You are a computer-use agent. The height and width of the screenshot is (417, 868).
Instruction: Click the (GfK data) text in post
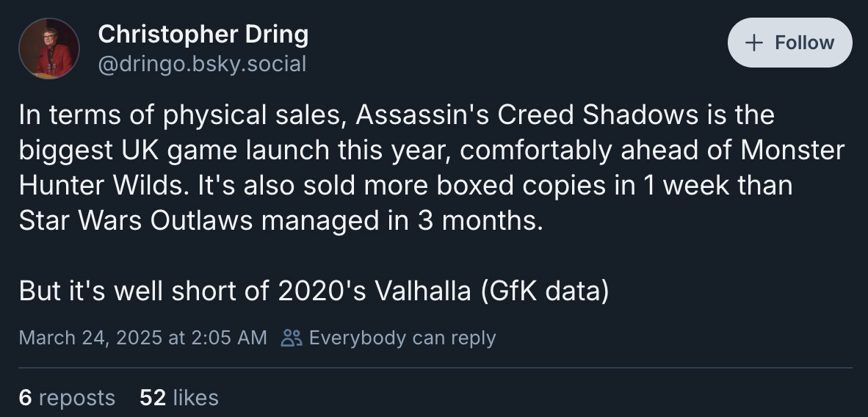pyautogui.click(x=545, y=291)
